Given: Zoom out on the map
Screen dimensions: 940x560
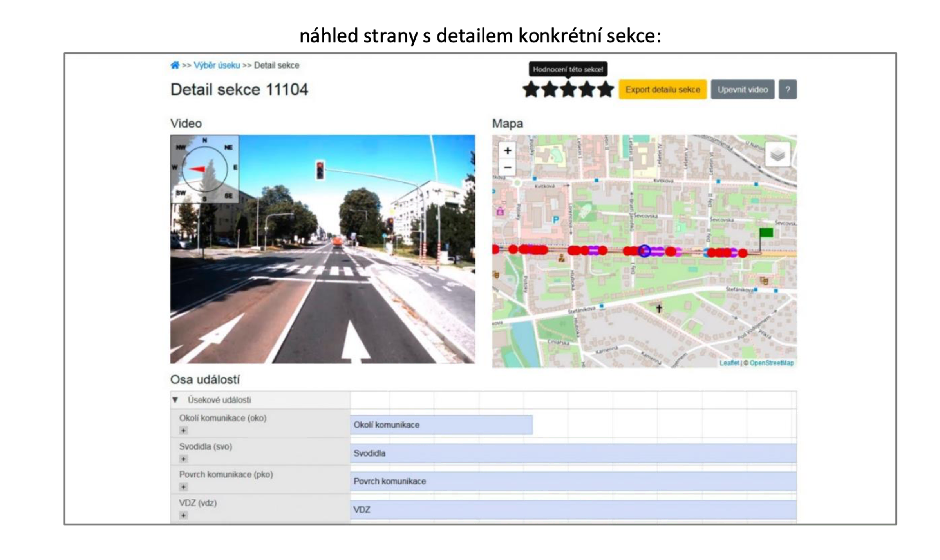Looking at the screenshot, I should tap(508, 168).
